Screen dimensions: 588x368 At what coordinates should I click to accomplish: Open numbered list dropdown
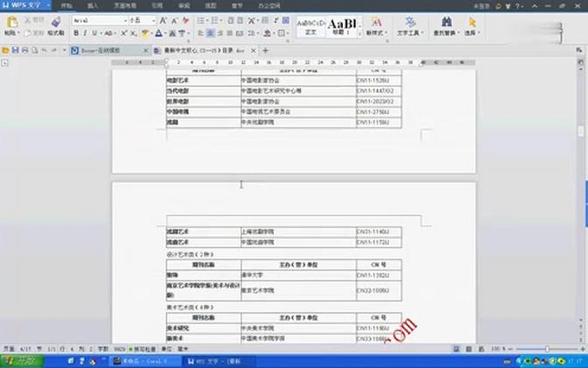coord(221,20)
